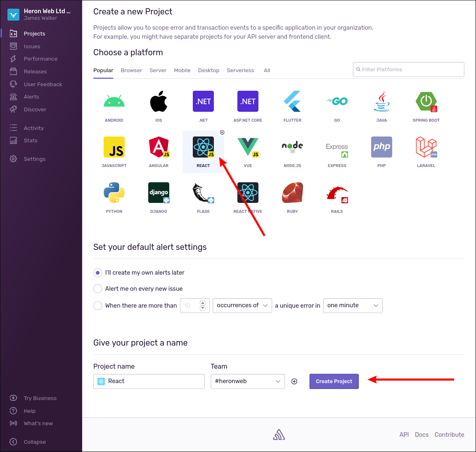Open the occurrences of dropdown

click(242, 306)
